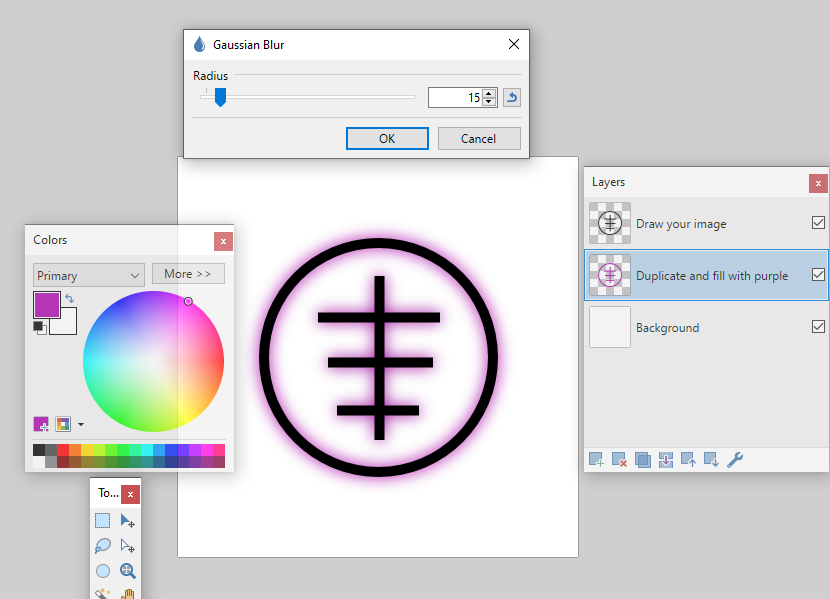Click the Gaussian Blur water drop icon

pyautogui.click(x=200, y=44)
